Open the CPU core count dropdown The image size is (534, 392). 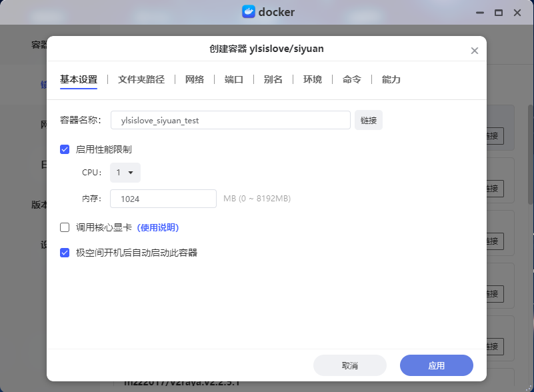[x=125, y=173]
